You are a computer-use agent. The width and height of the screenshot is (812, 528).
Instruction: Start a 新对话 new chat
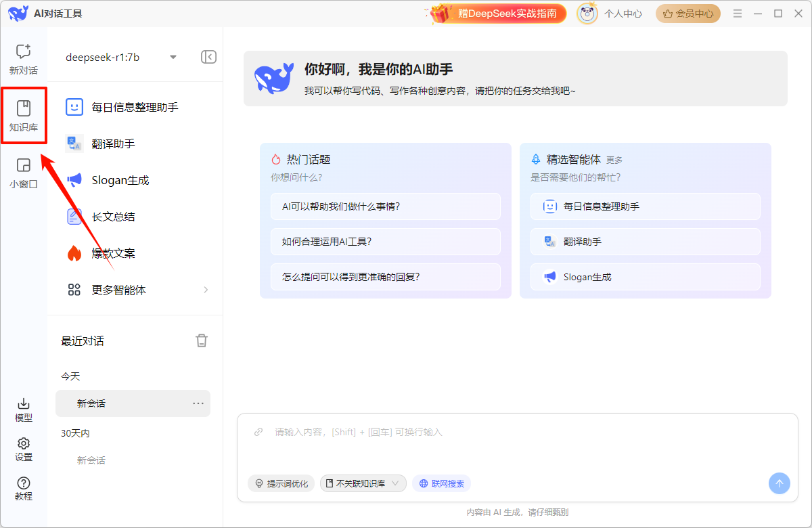[24, 59]
